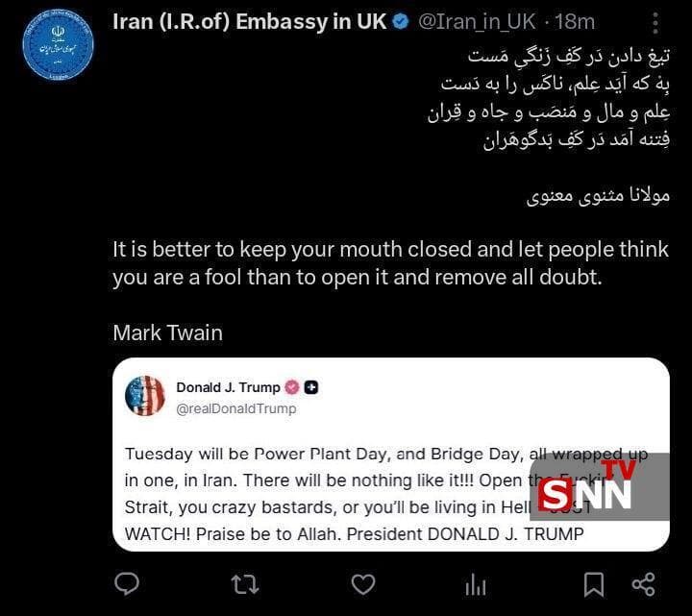Open the 18m timestamp link
The height and width of the screenshot is (616, 692).
[575, 21]
